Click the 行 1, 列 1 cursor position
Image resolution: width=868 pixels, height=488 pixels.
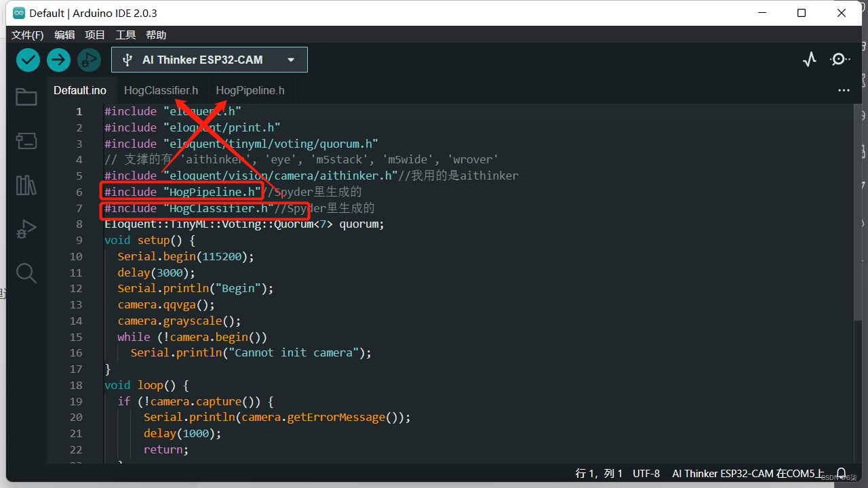point(599,473)
